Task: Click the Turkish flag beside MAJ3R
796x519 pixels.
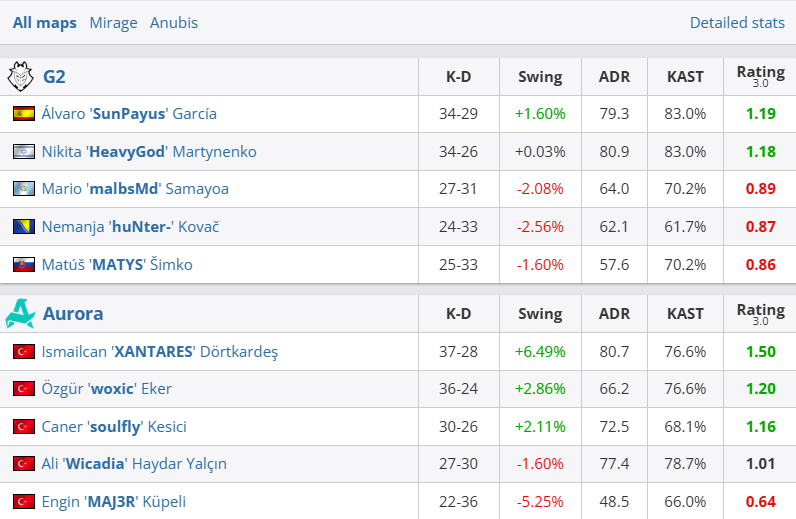Action: (23, 502)
